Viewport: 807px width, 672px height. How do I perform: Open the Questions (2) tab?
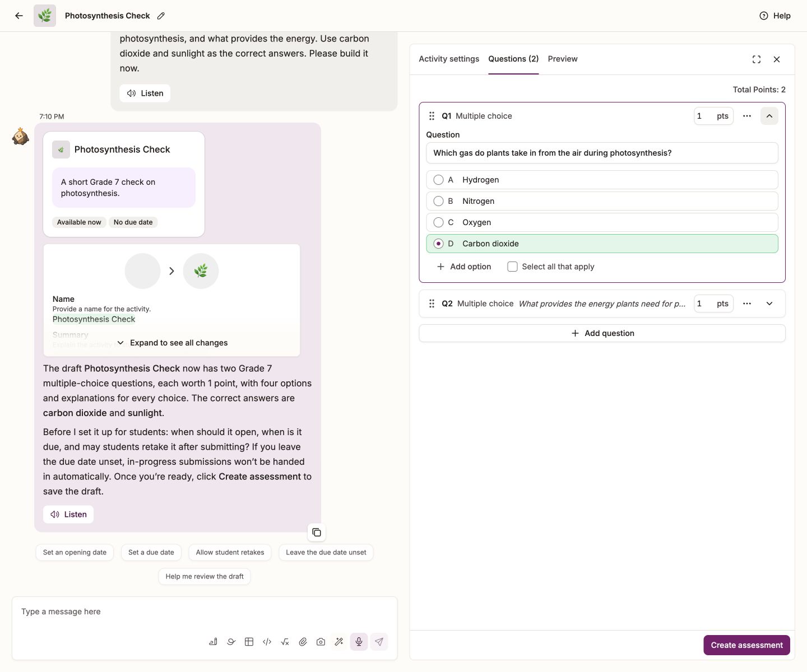pyautogui.click(x=513, y=59)
